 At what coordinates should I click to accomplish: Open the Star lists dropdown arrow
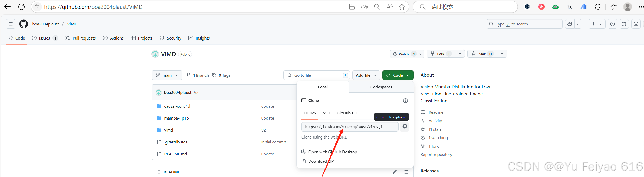click(x=502, y=54)
